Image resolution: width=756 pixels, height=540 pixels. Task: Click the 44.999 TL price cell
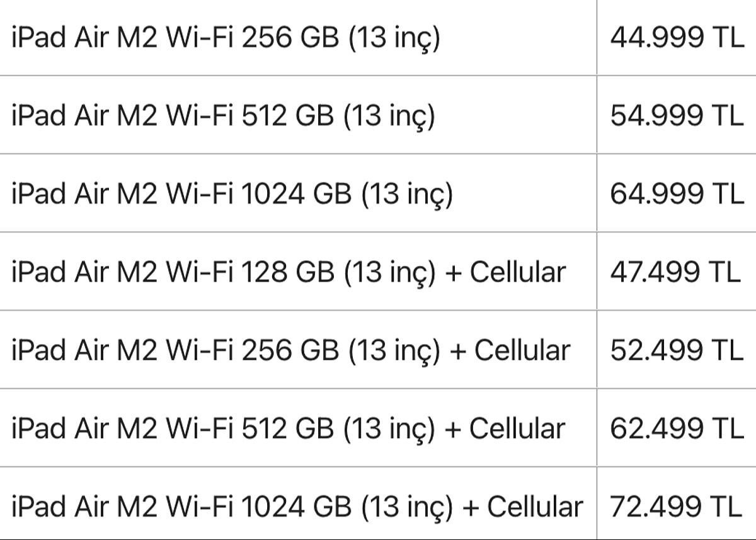(x=676, y=38)
